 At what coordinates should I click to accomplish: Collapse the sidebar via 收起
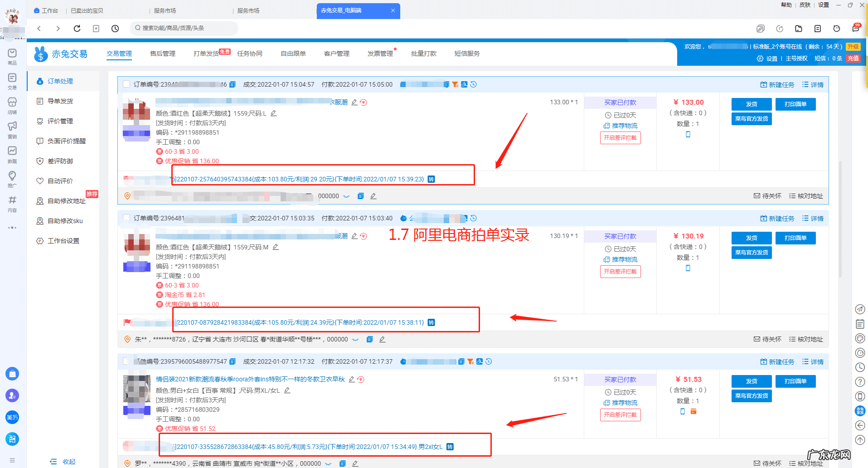click(63, 461)
